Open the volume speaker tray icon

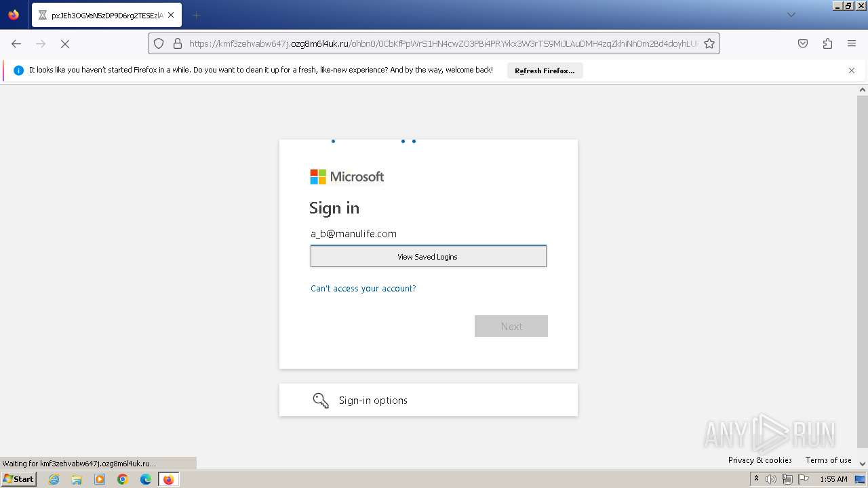point(770,479)
